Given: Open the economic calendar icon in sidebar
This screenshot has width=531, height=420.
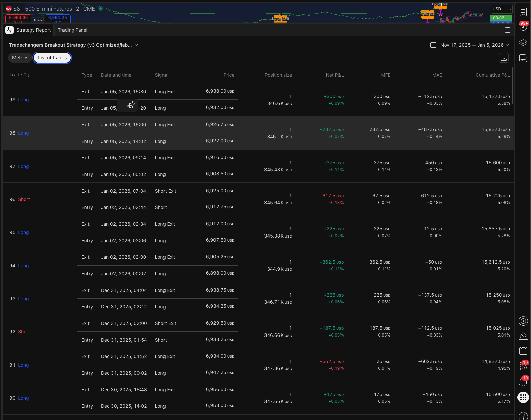Looking at the screenshot, I should (523, 351).
